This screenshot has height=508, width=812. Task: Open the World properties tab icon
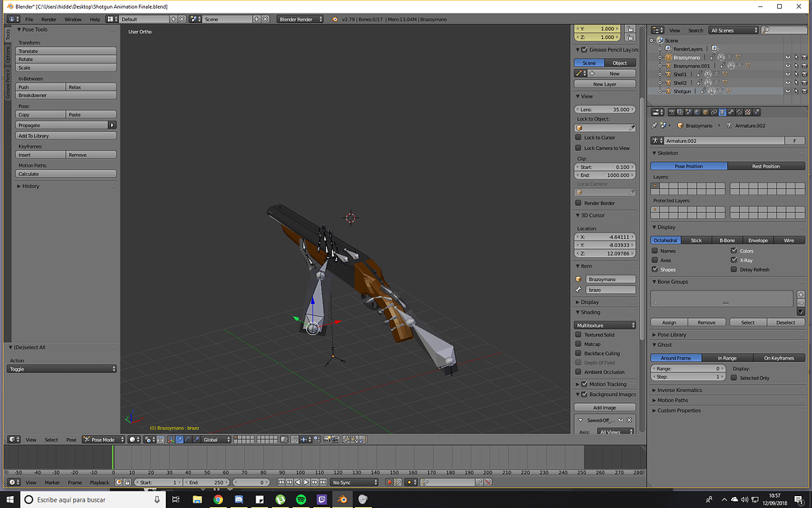pos(697,112)
